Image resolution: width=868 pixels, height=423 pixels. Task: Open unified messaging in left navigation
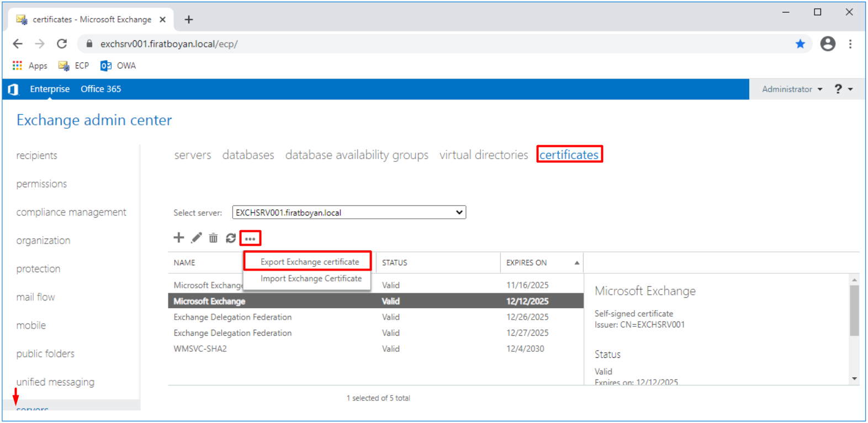(x=55, y=382)
